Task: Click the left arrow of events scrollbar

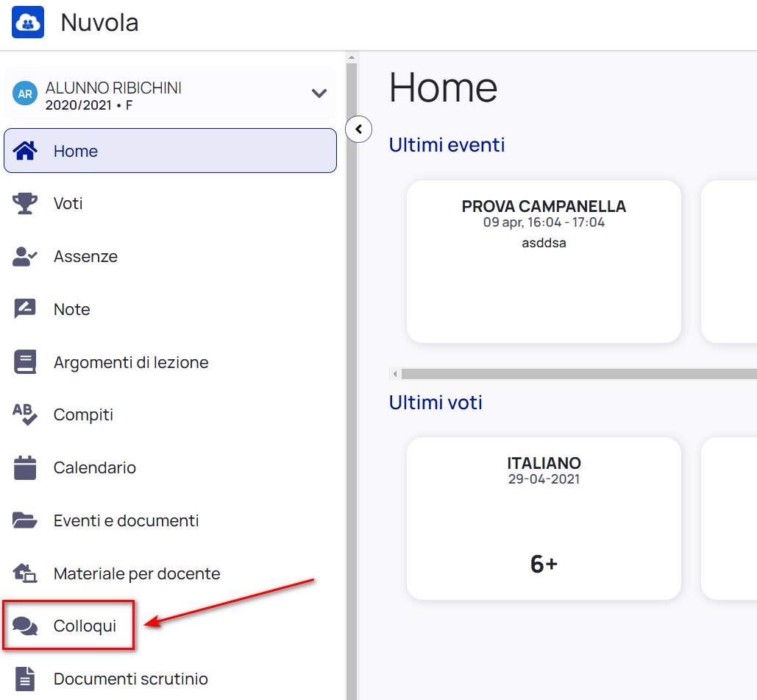Action: click(395, 374)
